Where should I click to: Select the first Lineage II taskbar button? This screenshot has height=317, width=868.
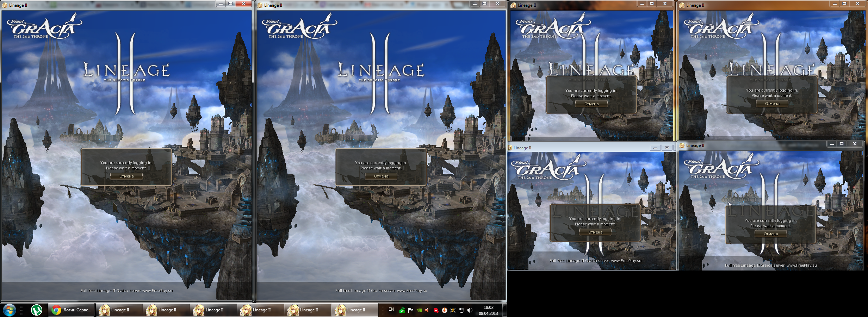coord(119,310)
